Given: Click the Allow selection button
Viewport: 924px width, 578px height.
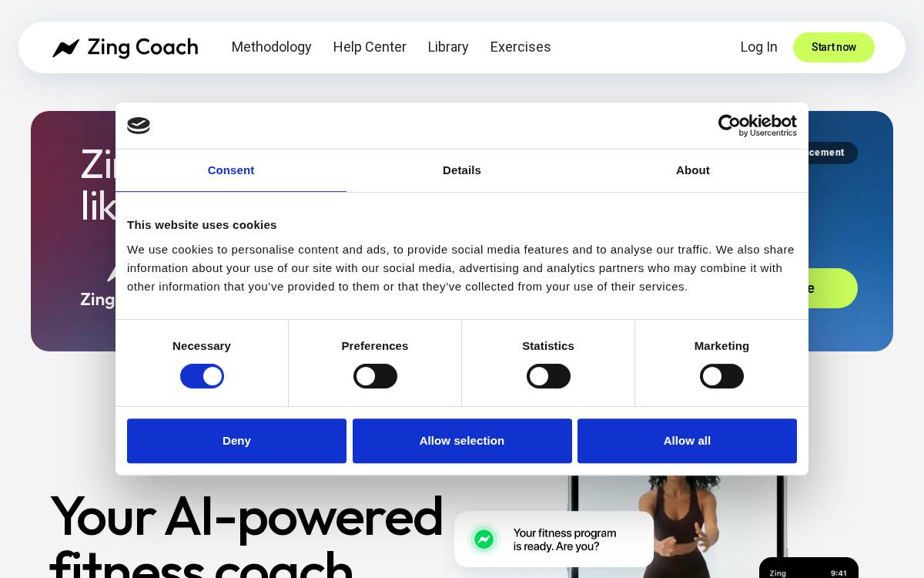Looking at the screenshot, I should tap(462, 441).
